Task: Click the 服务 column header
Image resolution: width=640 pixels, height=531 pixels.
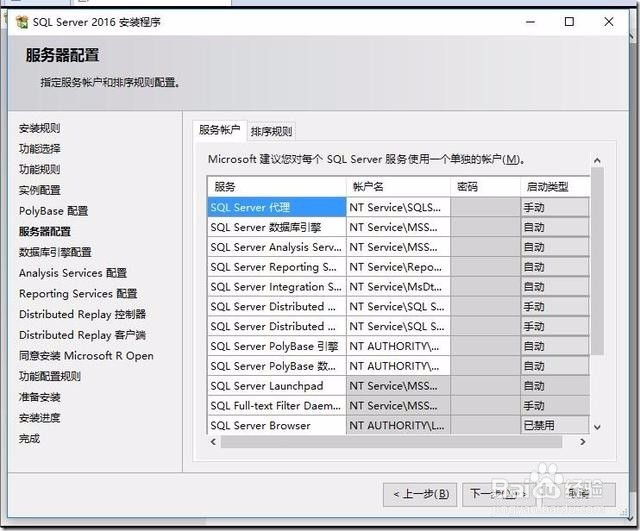Action: coord(277,187)
